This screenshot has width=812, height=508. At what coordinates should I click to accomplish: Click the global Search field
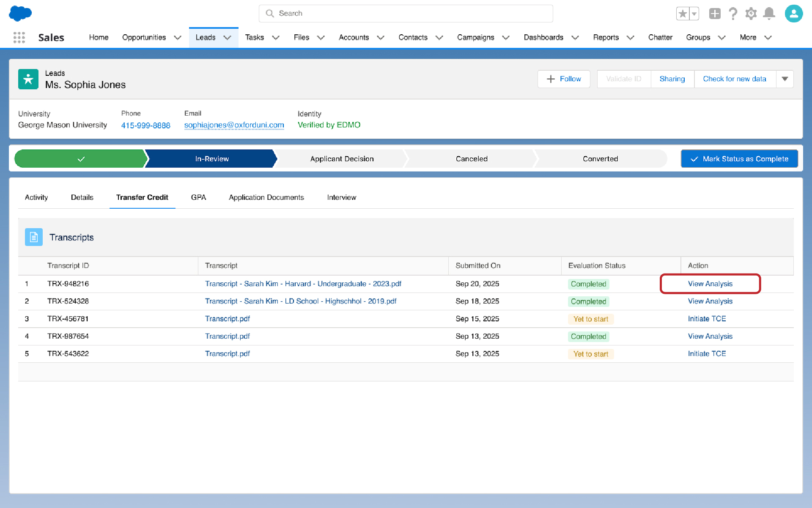406,14
